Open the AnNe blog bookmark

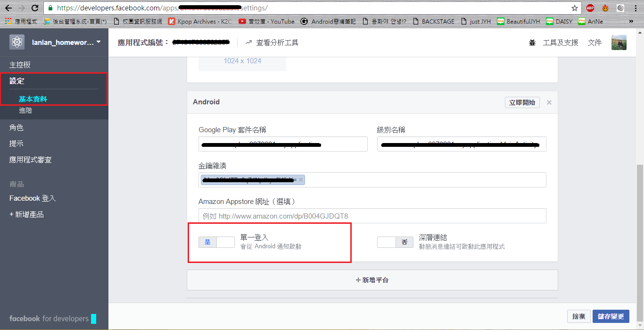[591, 21]
